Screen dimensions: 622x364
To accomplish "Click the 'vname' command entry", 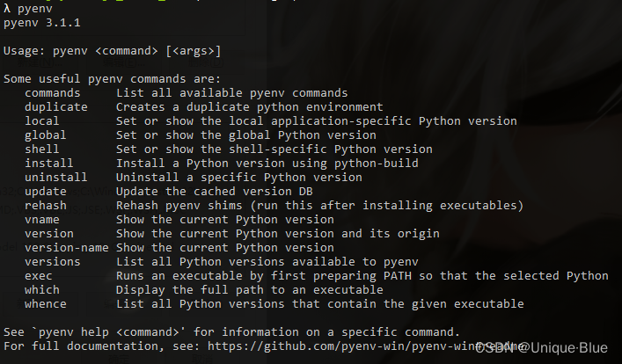I will tap(42, 220).
